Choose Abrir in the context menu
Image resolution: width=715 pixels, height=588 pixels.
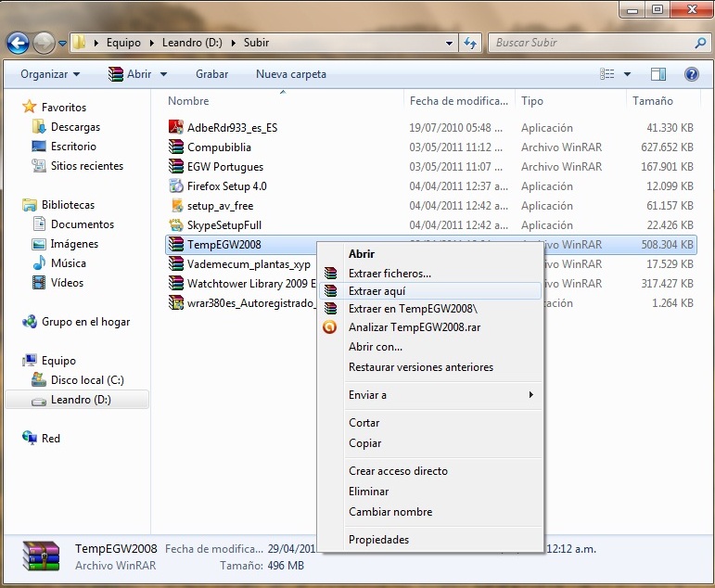(430, 253)
